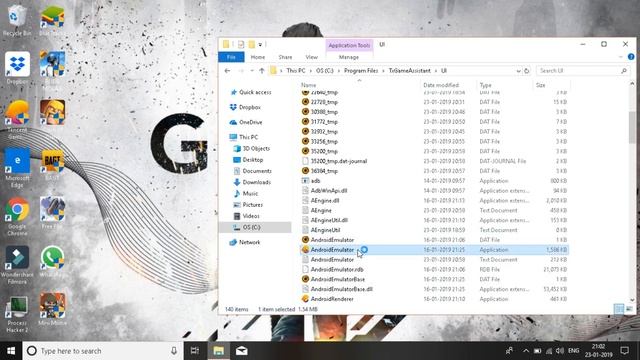The height and width of the screenshot is (360, 640).
Task: Select Documents in the navigation pane
Action: click(257, 171)
